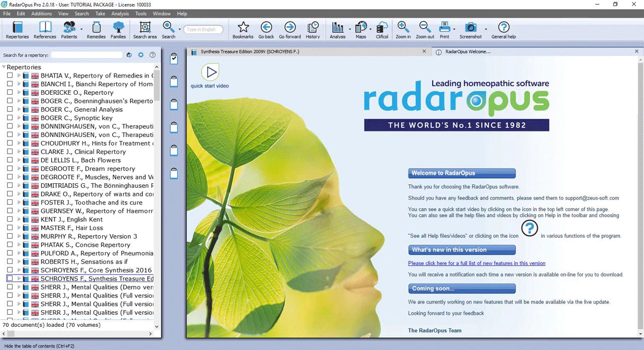Click the Go forward arrow
Screen dimensions: 644x350
[290, 30]
